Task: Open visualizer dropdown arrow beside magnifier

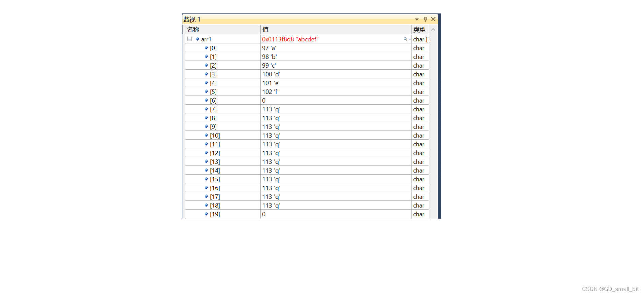Action: point(410,39)
